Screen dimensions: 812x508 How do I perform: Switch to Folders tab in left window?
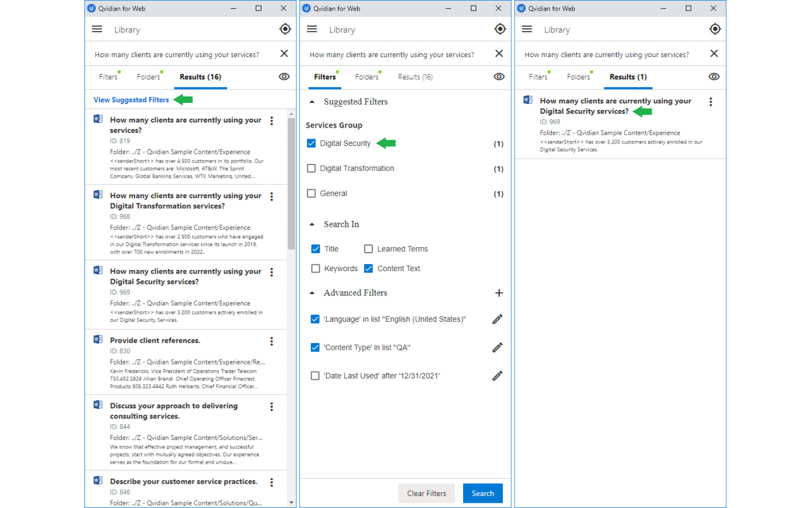(x=148, y=77)
